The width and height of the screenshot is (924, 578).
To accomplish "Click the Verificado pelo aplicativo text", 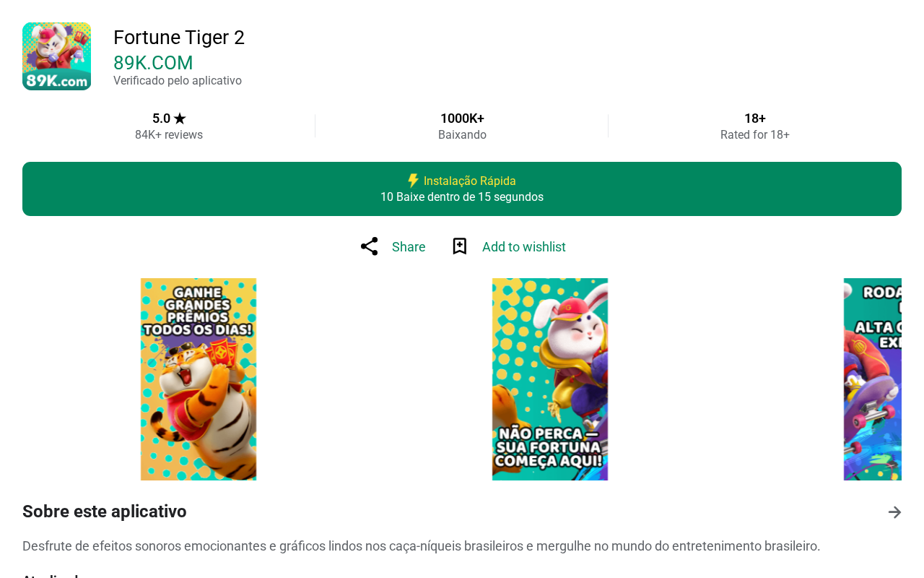I will coord(178,81).
